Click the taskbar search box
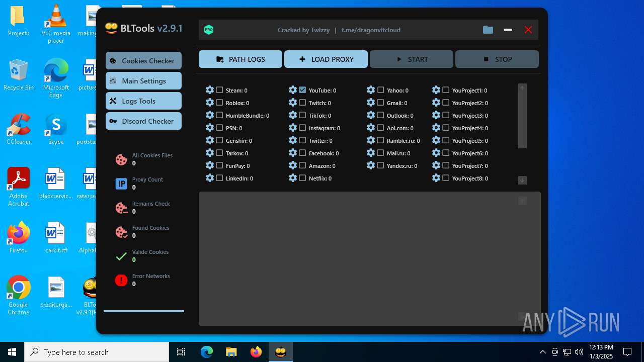 (97, 352)
